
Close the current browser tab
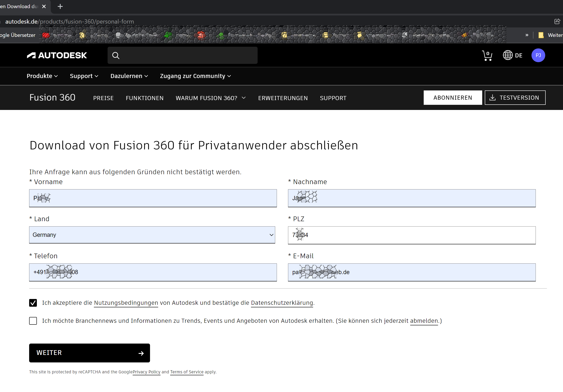coord(44,6)
